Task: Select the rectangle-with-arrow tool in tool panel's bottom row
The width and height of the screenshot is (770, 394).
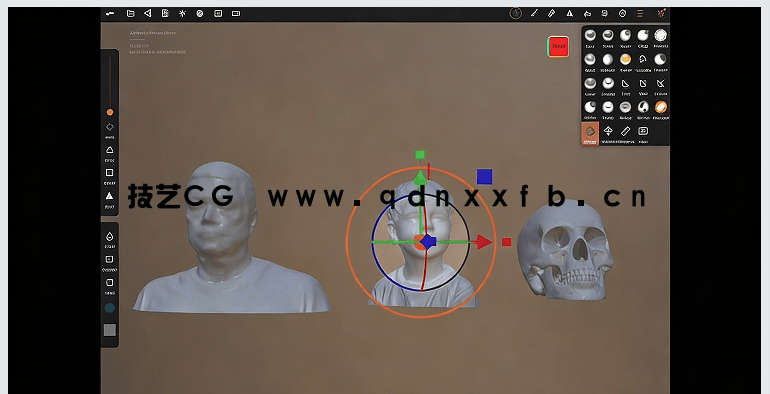Action: coord(643,131)
